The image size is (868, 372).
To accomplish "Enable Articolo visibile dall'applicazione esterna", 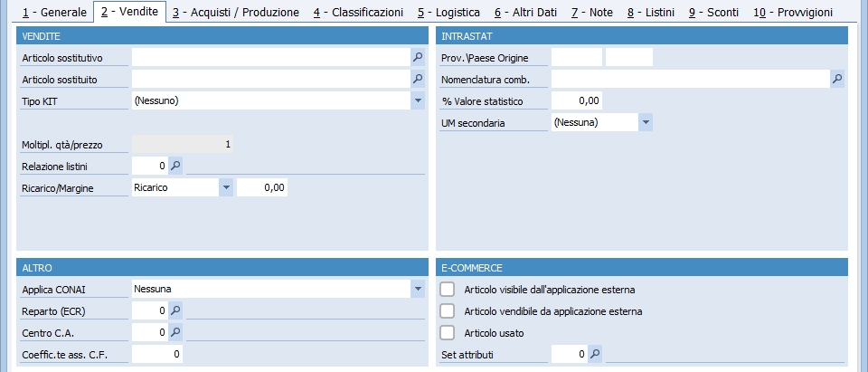I will pos(448,290).
